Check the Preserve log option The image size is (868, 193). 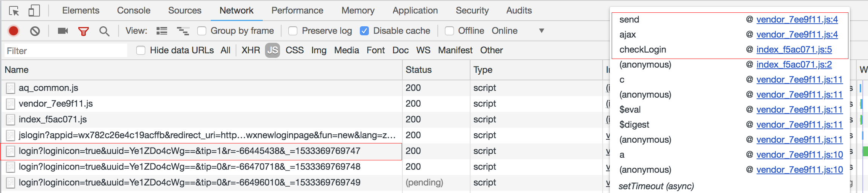tap(293, 31)
